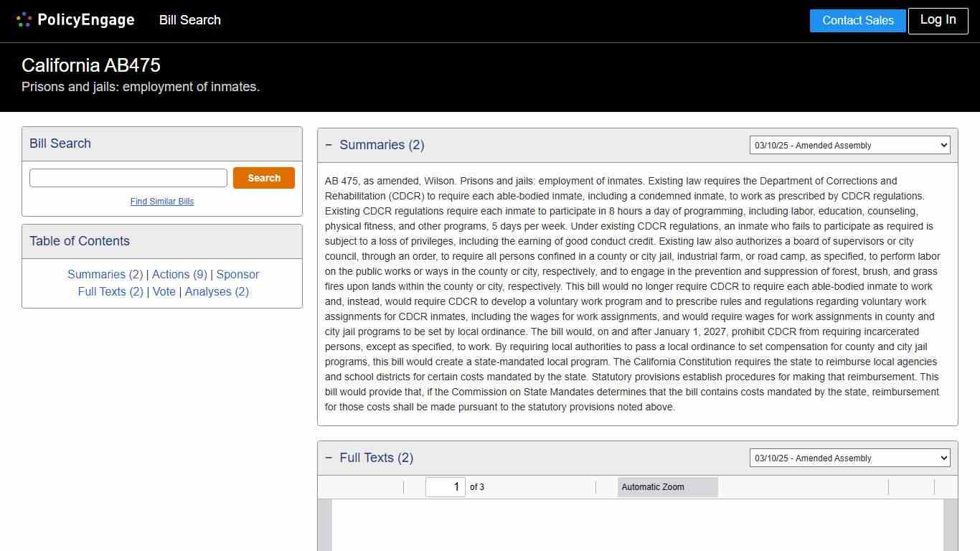980x551 pixels.
Task: Change the Automatic Zoom level selector
Action: click(x=666, y=486)
